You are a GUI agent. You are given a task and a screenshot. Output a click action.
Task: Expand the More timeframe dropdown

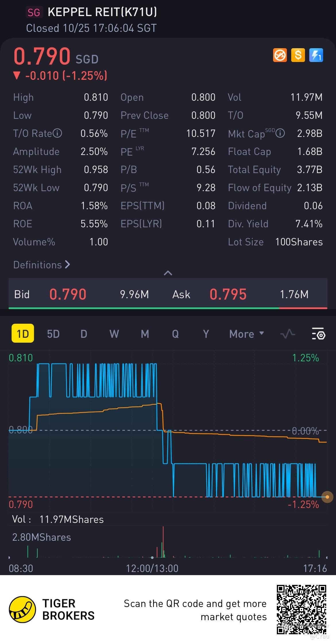(x=246, y=334)
